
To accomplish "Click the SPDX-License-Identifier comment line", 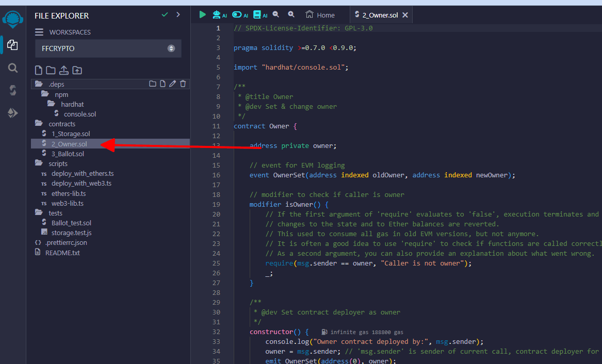I will tap(303, 28).
